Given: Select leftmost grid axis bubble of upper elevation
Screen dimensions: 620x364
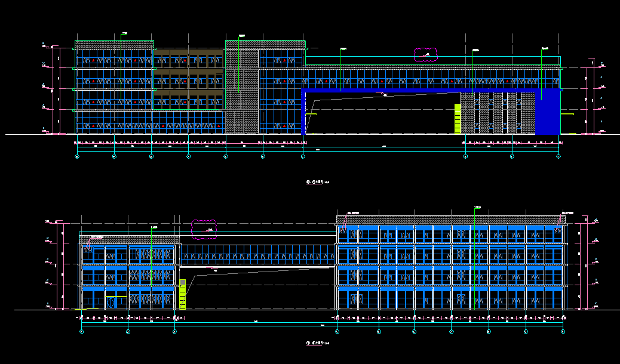Looking at the screenshot, I should point(77,156).
